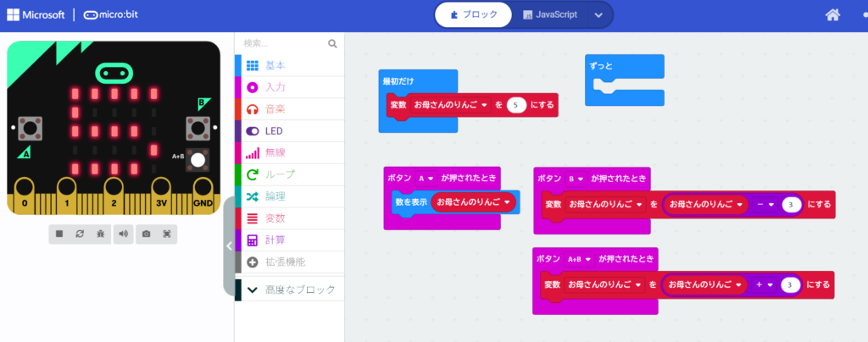Launch simulator in full screen

pyautogui.click(x=167, y=234)
